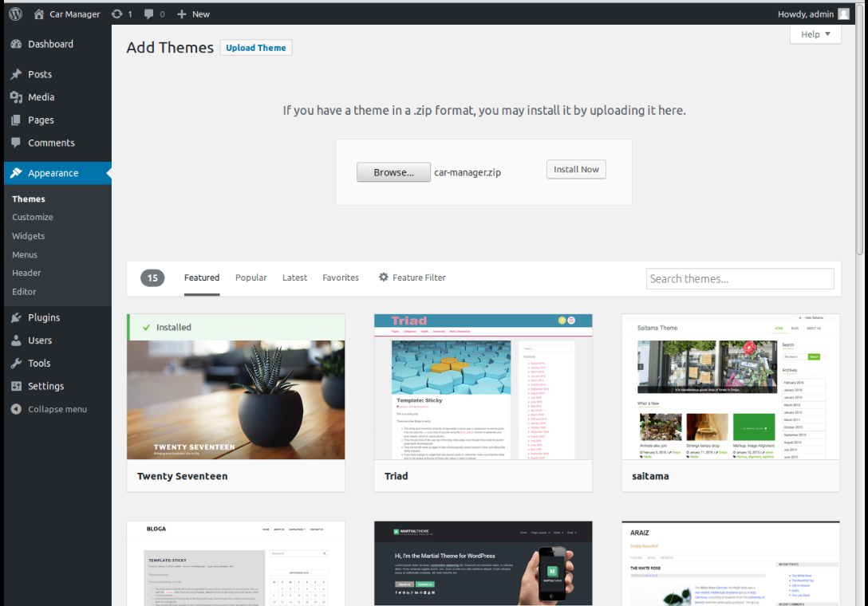Viewport: 868px width, 606px height.
Task: Click the Plugins plug icon
Action: pos(16,317)
